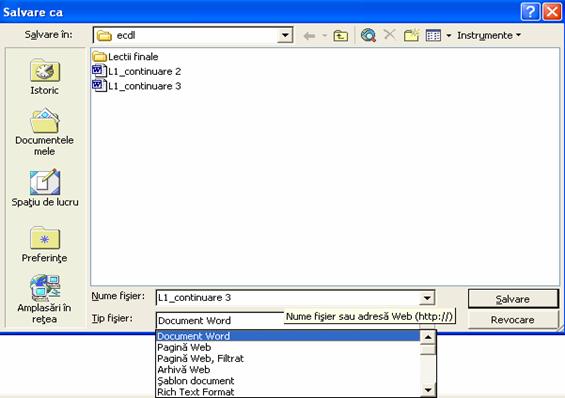
Task: Go to Documentele mele folder shortcut
Action: (44, 132)
